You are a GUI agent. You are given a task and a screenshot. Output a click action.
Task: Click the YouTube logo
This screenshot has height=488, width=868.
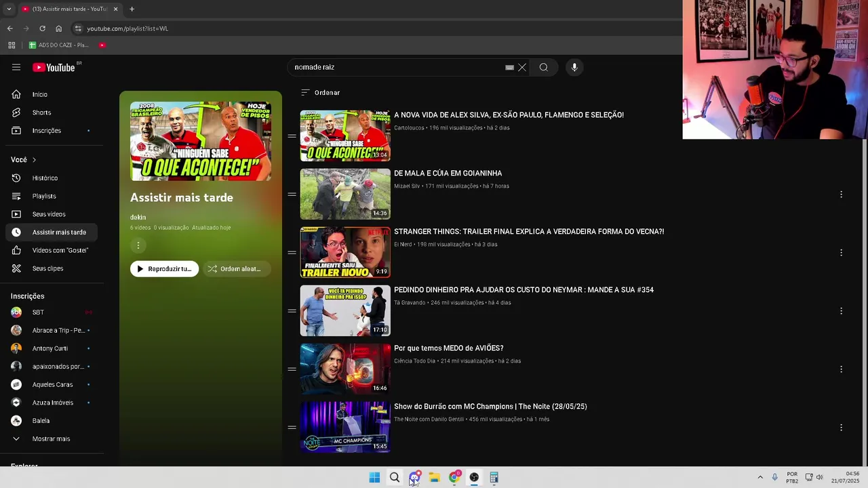(x=54, y=67)
